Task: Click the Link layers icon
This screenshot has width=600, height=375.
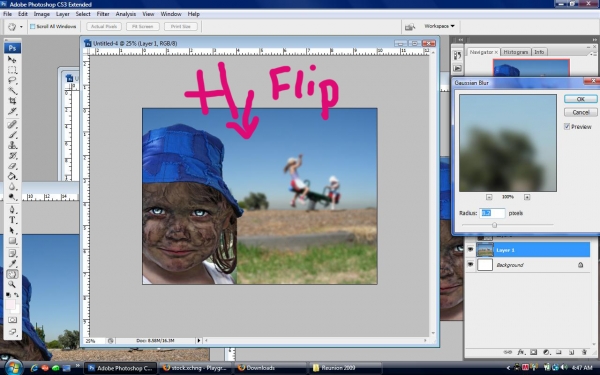Action: 507,352
